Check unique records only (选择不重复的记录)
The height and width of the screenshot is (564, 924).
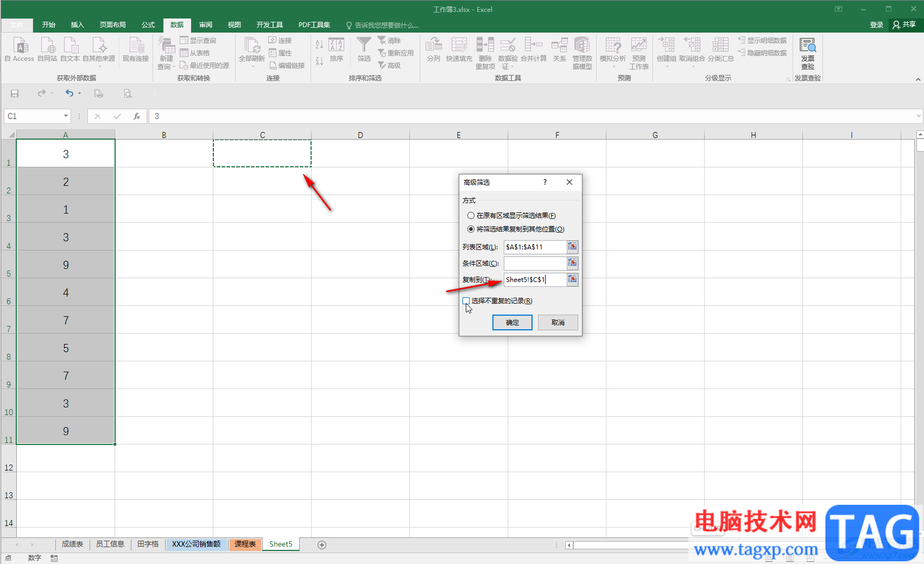(x=466, y=300)
